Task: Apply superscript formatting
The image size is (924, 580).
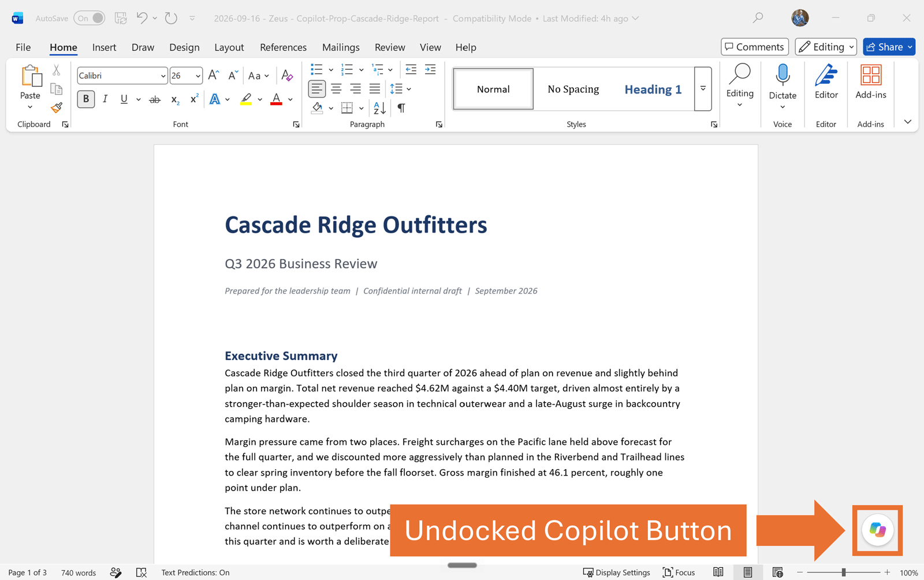Action: coord(194,99)
